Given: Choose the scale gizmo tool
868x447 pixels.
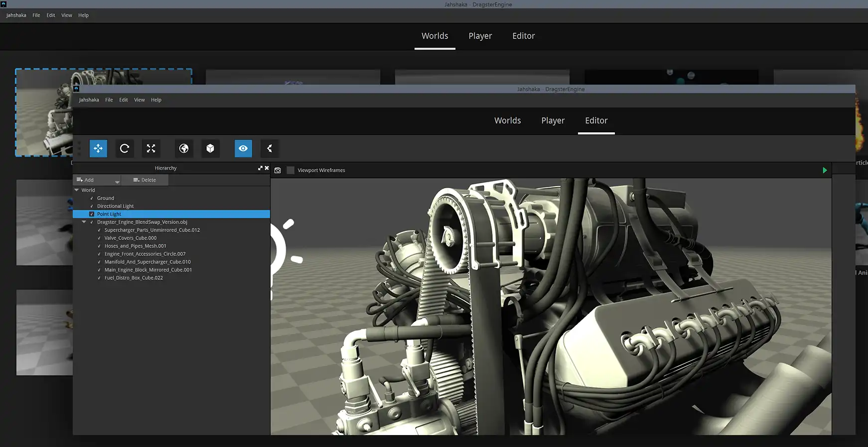Looking at the screenshot, I should (x=151, y=148).
